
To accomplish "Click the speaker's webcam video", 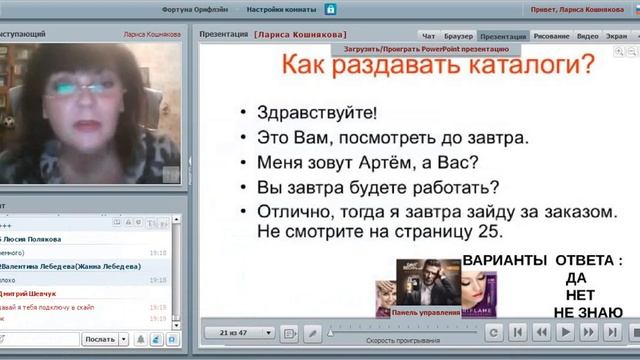I will (90, 113).
